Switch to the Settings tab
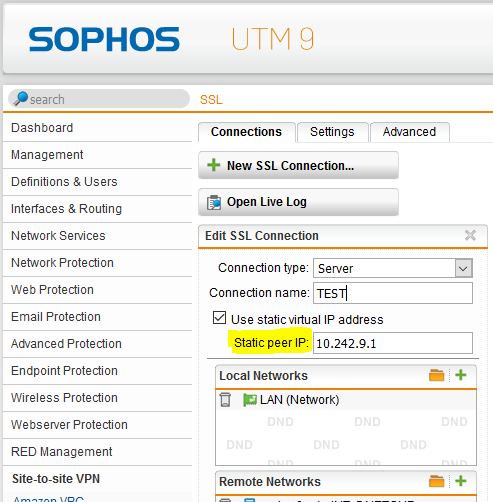Screen dimensions: 493x502 tap(332, 132)
